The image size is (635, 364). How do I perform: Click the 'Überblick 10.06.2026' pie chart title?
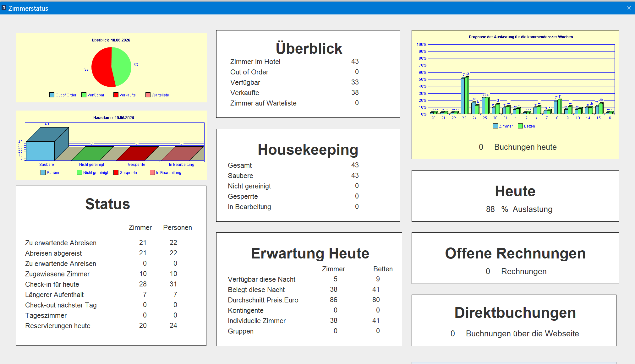(x=111, y=40)
